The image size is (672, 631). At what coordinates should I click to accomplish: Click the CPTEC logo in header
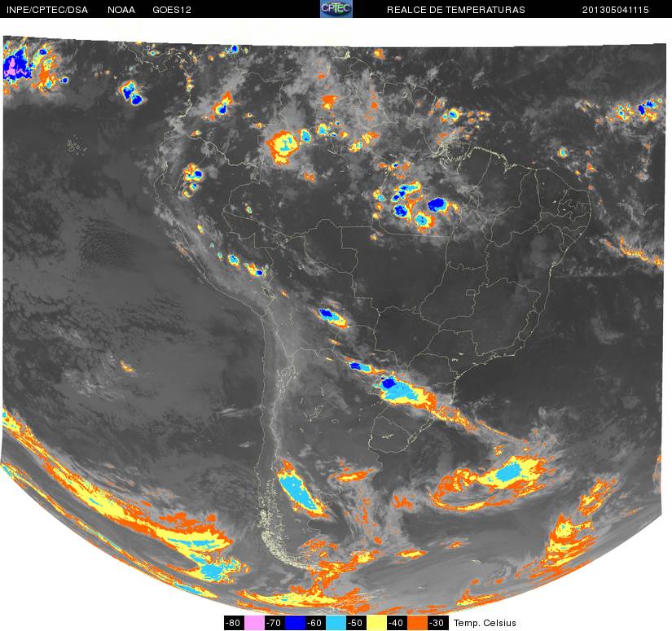(336, 9)
